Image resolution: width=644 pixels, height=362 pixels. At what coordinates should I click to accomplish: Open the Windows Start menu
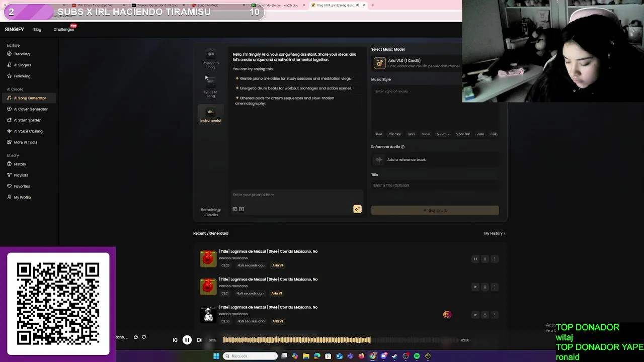click(216, 356)
